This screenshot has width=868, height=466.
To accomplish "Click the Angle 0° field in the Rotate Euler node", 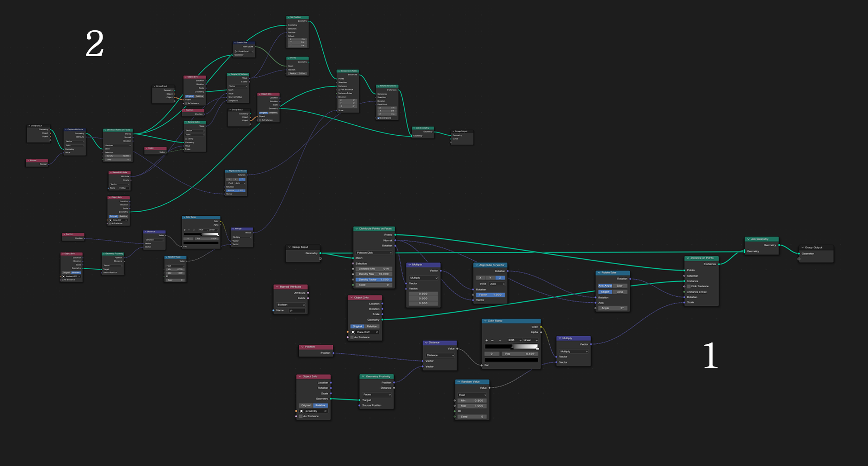I will [x=613, y=308].
